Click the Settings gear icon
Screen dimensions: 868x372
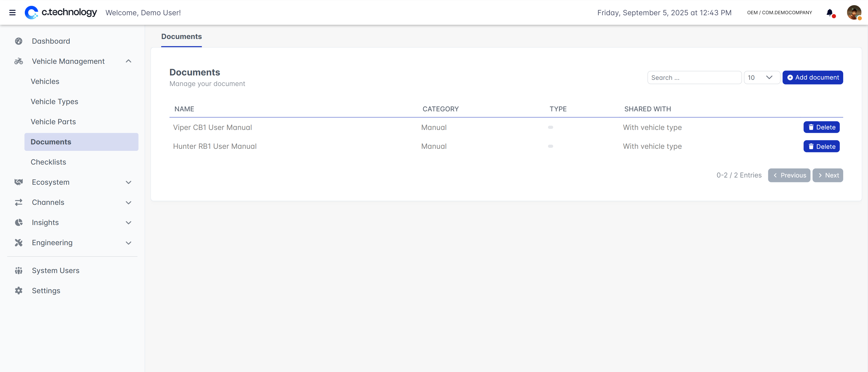coord(19,290)
